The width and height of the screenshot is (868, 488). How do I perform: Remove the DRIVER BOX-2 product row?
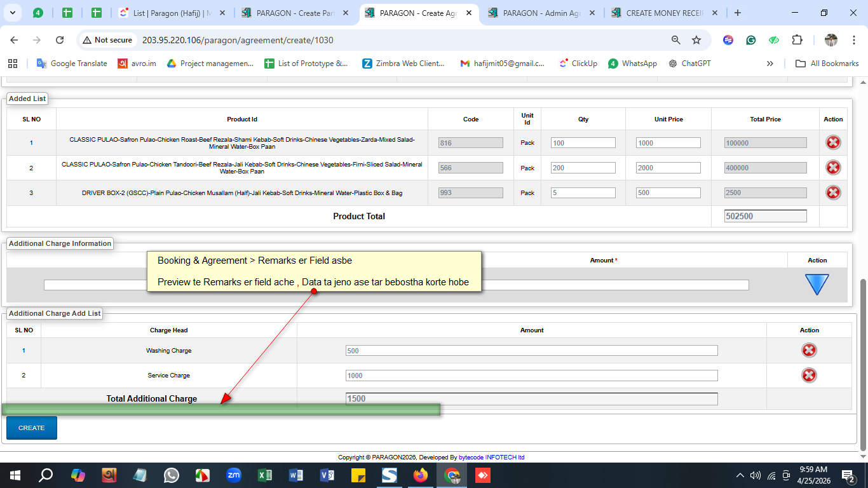coord(833,193)
